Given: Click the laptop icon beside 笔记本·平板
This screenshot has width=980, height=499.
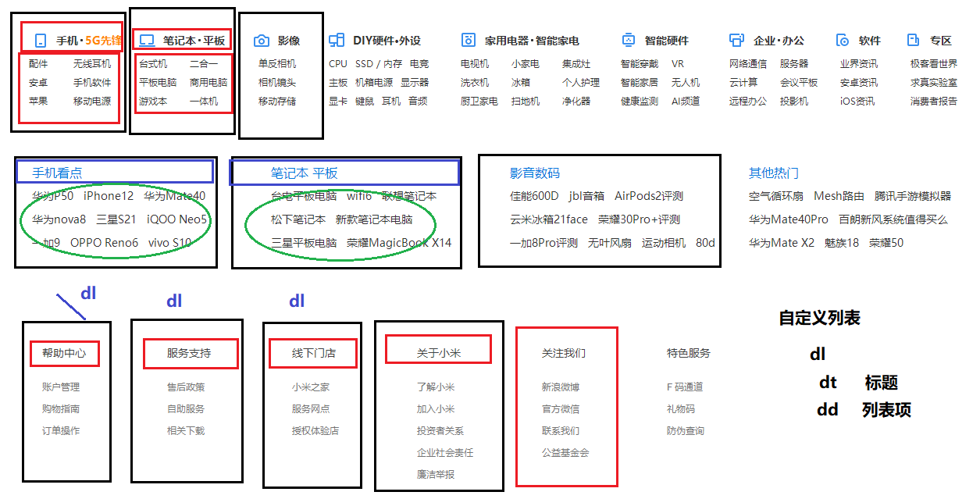Looking at the screenshot, I should coord(147,41).
